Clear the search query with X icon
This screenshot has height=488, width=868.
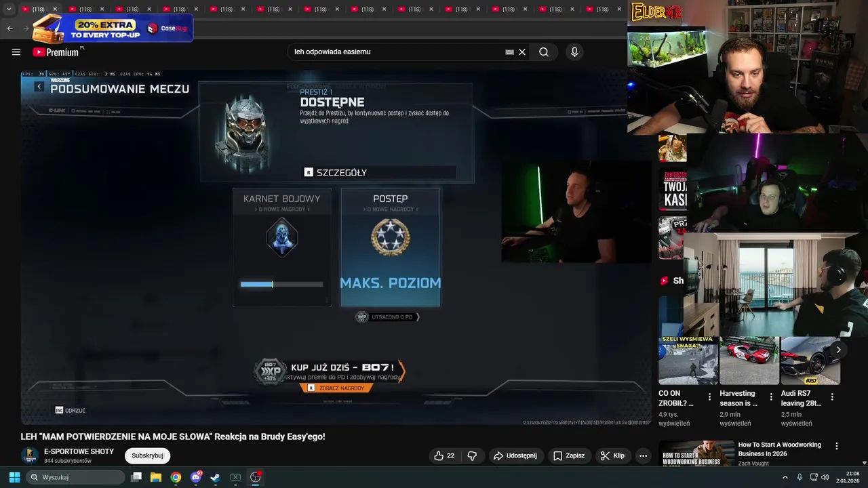click(522, 52)
